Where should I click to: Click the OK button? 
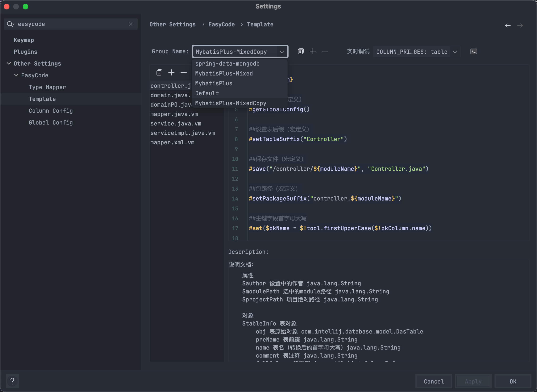pos(513,381)
